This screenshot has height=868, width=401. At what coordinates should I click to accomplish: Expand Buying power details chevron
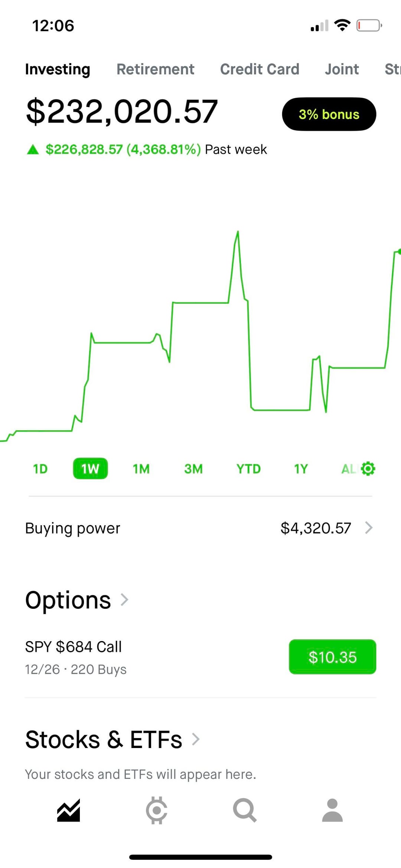point(369,528)
